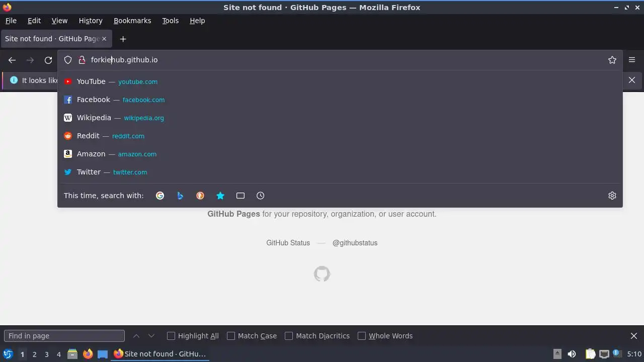Dismiss the notification bar
Viewport: 644px width, 362px height.
(x=632, y=80)
